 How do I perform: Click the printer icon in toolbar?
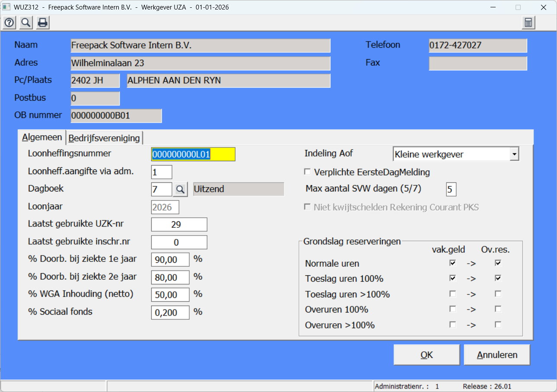click(42, 23)
